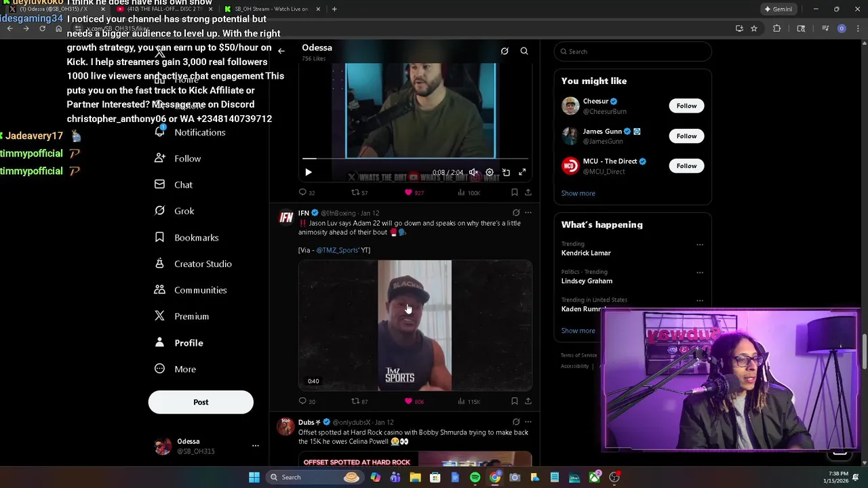Viewport: 868px width, 488px height.
Task: Open the Grok icon in the Odessa profile header
Action: pos(505,51)
